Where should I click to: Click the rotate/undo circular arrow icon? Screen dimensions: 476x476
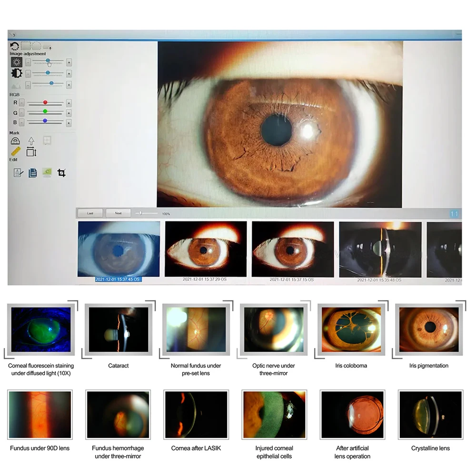(14, 46)
